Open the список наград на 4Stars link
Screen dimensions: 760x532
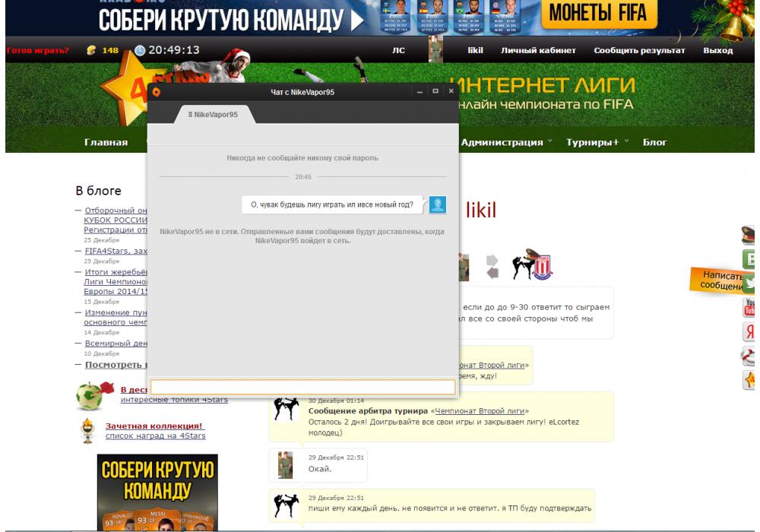click(x=156, y=436)
